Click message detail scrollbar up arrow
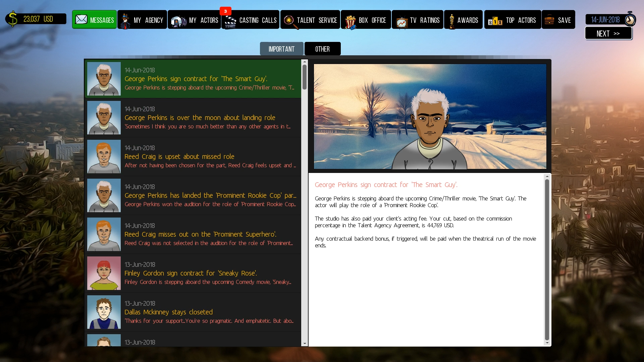644x362 pixels. pyautogui.click(x=547, y=177)
